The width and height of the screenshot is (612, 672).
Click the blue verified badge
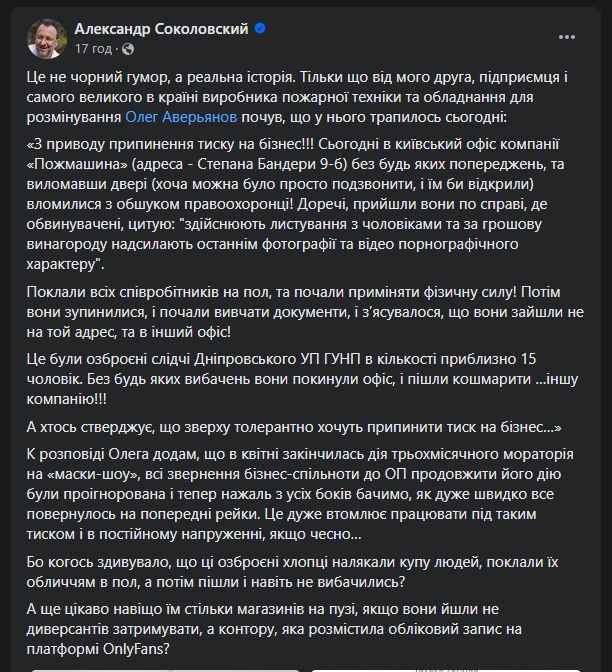260,30
